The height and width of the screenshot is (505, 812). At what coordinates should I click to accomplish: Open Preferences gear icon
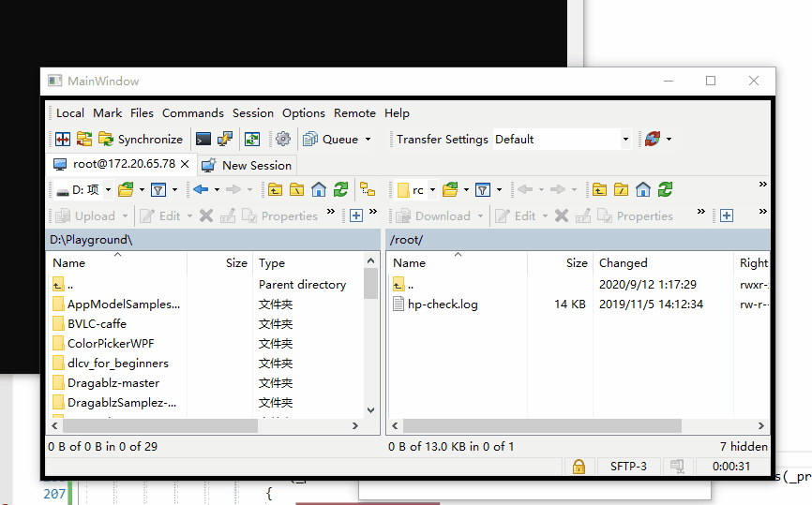tap(283, 140)
